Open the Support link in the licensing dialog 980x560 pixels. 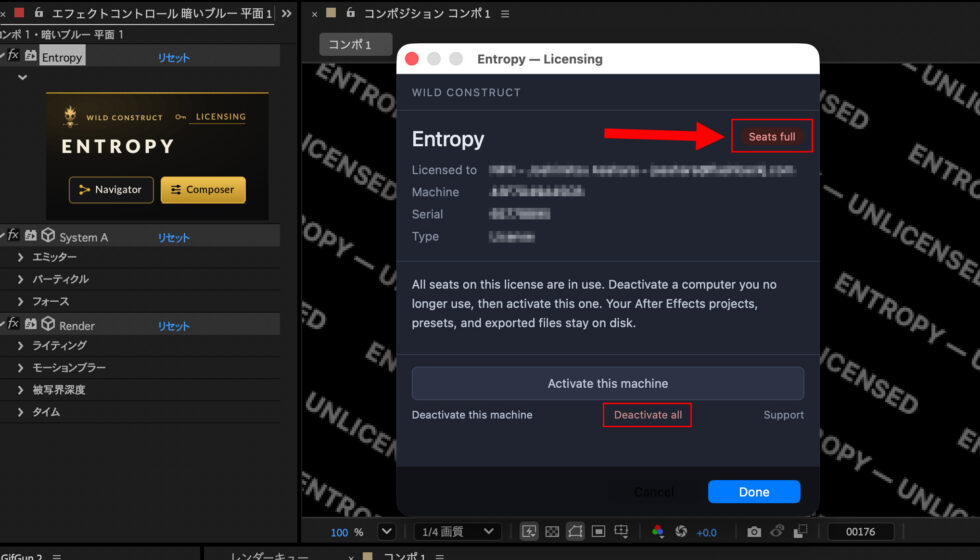(783, 415)
